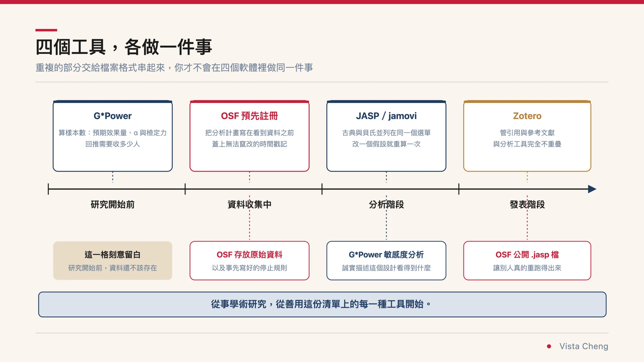Click the text 管引用與參考文獻
Screen dimensions: 644x362
coord(527,133)
